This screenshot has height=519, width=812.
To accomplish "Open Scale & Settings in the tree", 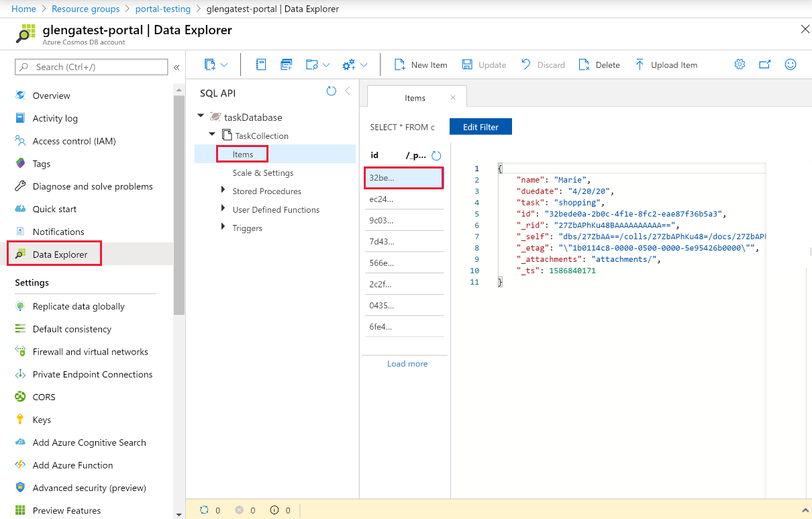I will point(262,173).
